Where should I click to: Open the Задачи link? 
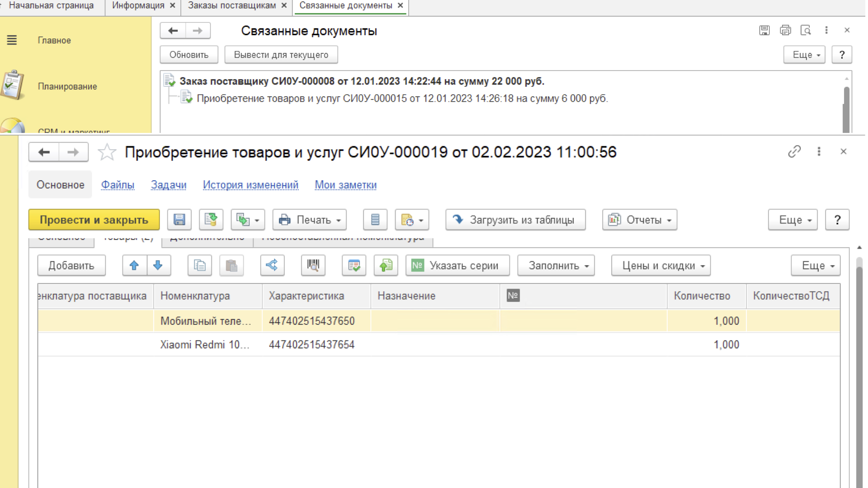pos(169,185)
